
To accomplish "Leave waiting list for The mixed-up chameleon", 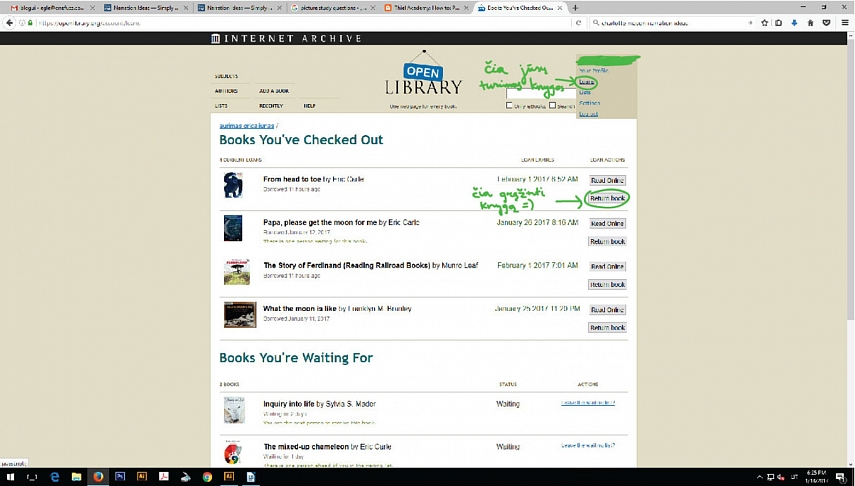I will pyautogui.click(x=588, y=446).
